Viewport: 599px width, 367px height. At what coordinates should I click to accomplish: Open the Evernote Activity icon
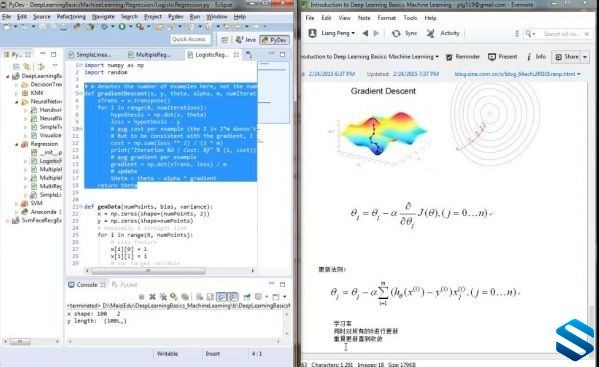[431, 34]
